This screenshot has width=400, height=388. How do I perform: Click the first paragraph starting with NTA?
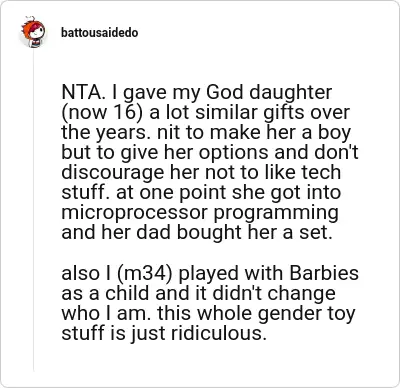210,162
